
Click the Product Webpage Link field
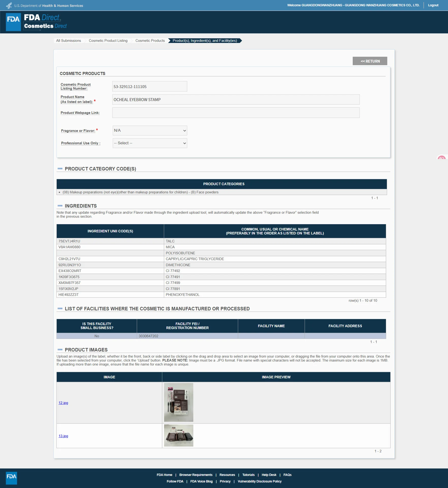[x=236, y=113]
